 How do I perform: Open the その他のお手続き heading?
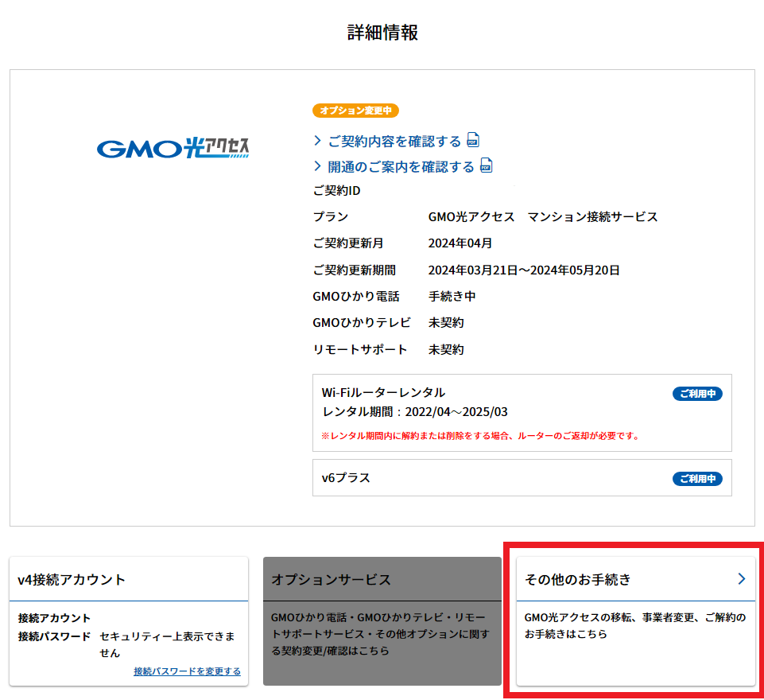[578, 580]
